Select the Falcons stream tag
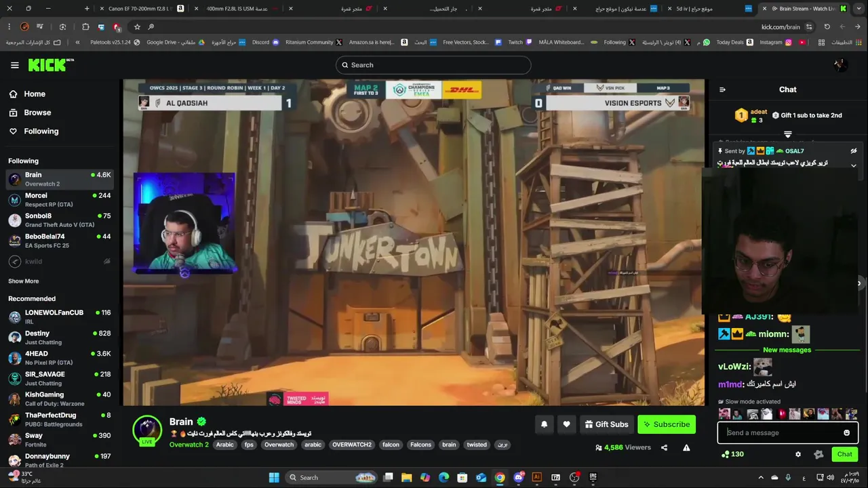868x488 pixels. click(x=420, y=445)
